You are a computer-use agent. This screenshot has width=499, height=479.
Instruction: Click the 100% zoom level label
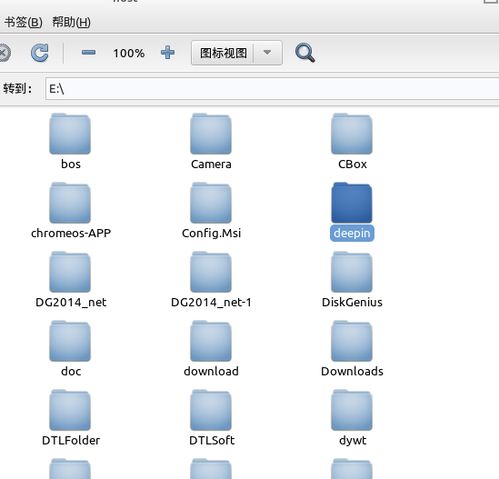[x=129, y=53]
